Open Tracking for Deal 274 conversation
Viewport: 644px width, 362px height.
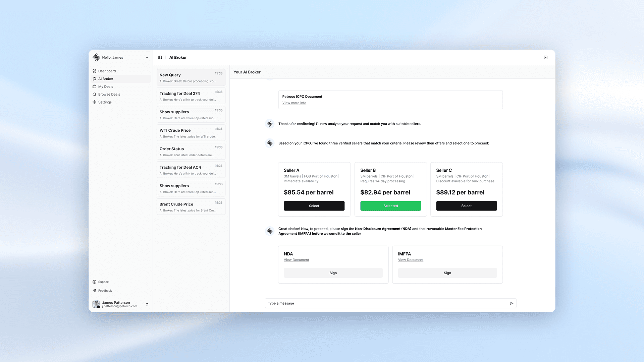[191, 96]
